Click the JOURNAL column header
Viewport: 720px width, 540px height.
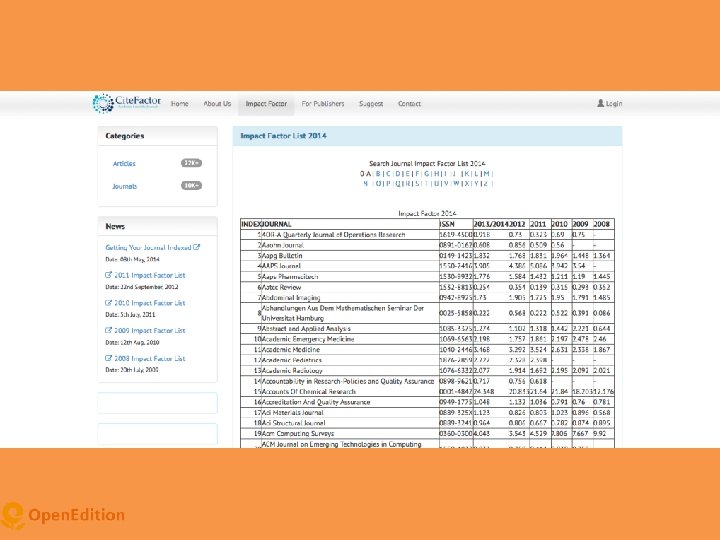(276, 224)
